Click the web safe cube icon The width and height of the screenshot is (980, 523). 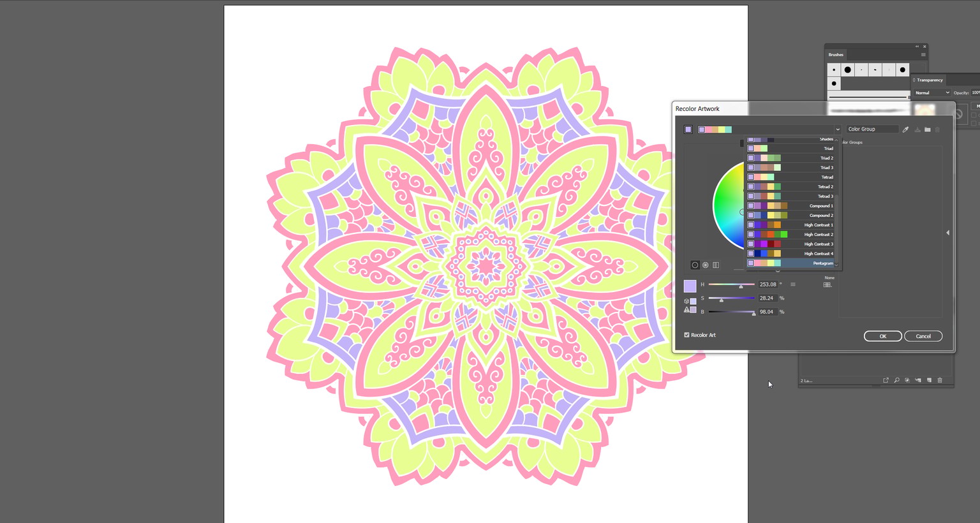tap(687, 300)
